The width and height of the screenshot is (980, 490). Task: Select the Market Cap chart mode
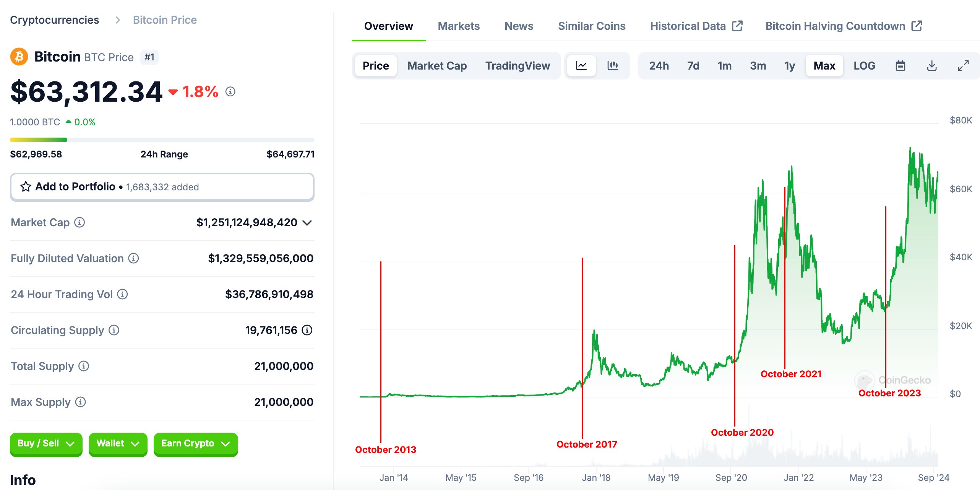point(437,66)
